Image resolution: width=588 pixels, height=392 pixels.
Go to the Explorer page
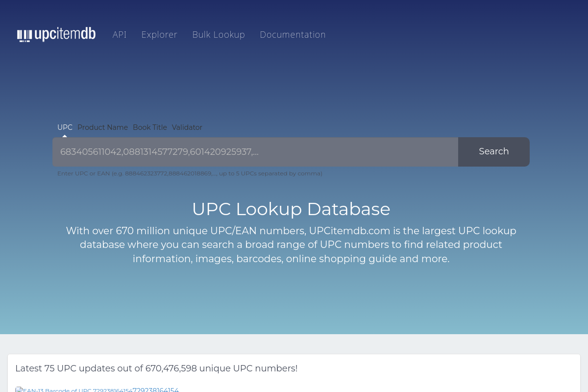click(159, 35)
